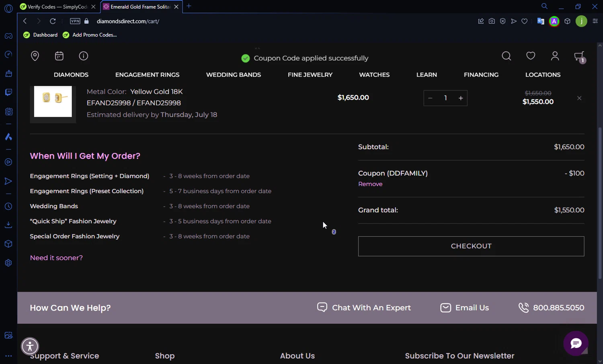603x364 pixels.
Task: Open DIAMONDS menu
Action: coord(71,75)
